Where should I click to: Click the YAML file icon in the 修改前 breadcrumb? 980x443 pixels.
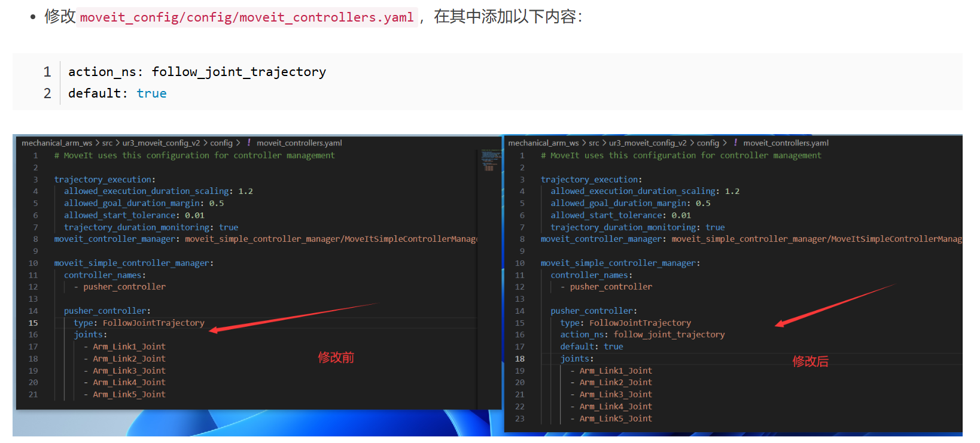[x=249, y=142]
